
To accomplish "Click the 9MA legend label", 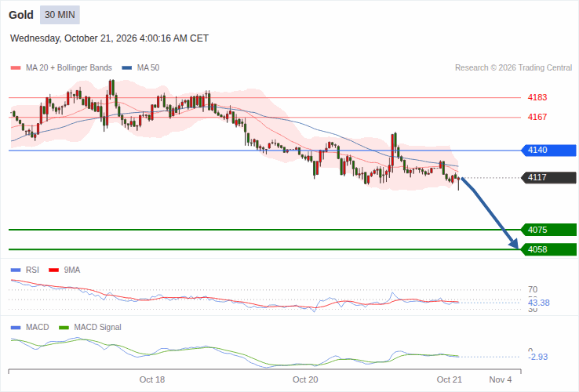I will point(72,270).
